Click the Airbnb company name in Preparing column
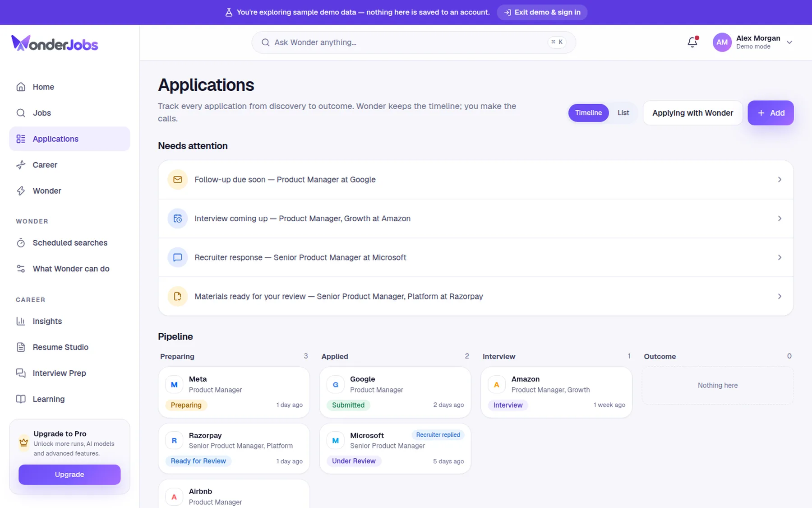 tap(200, 491)
